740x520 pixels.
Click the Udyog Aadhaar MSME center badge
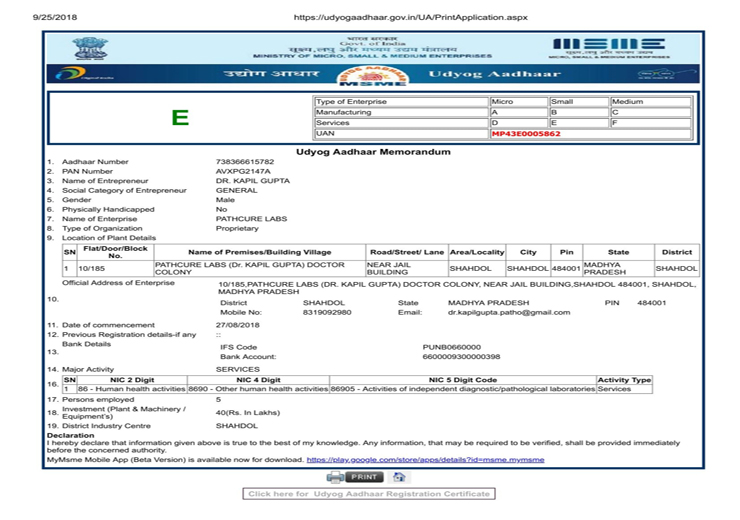[x=373, y=75]
